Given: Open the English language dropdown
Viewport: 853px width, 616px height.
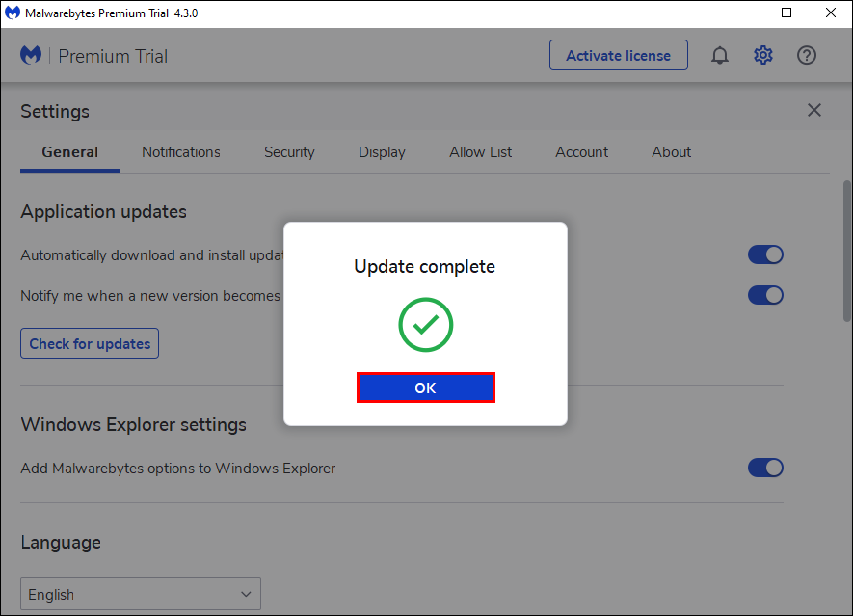Looking at the screenshot, I should point(141,594).
